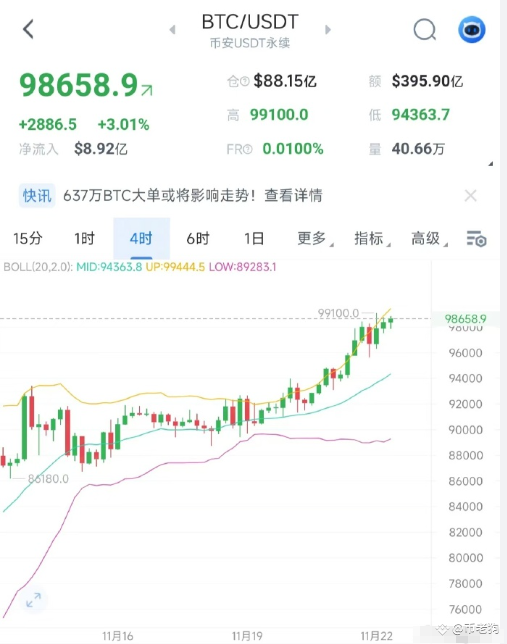The height and width of the screenshot is (644, 507).
Task: Select the 15分 timeframe tab
Action: [x=28, y=239]
